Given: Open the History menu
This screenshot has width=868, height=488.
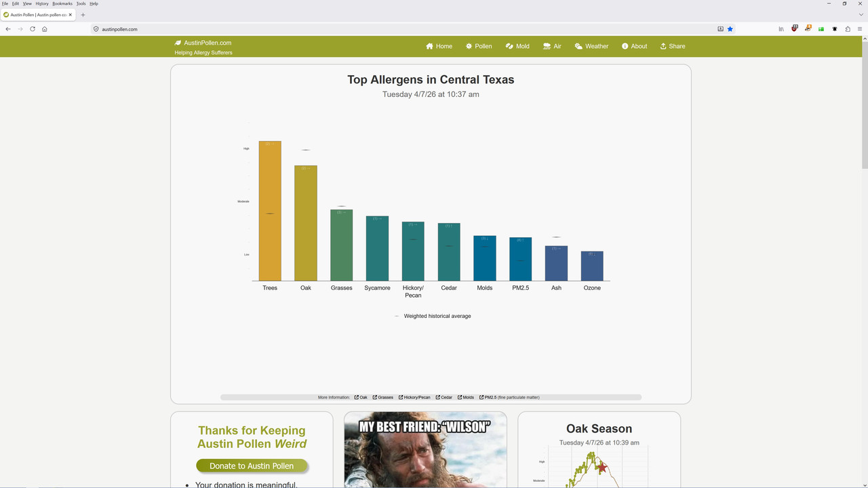Looking at the screenshot, I should (42, 3).
